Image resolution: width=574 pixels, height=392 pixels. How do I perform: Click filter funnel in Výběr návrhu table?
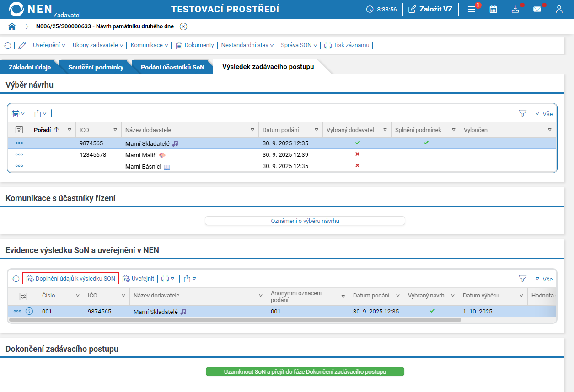pyautogui.click(x=523, y=113)
